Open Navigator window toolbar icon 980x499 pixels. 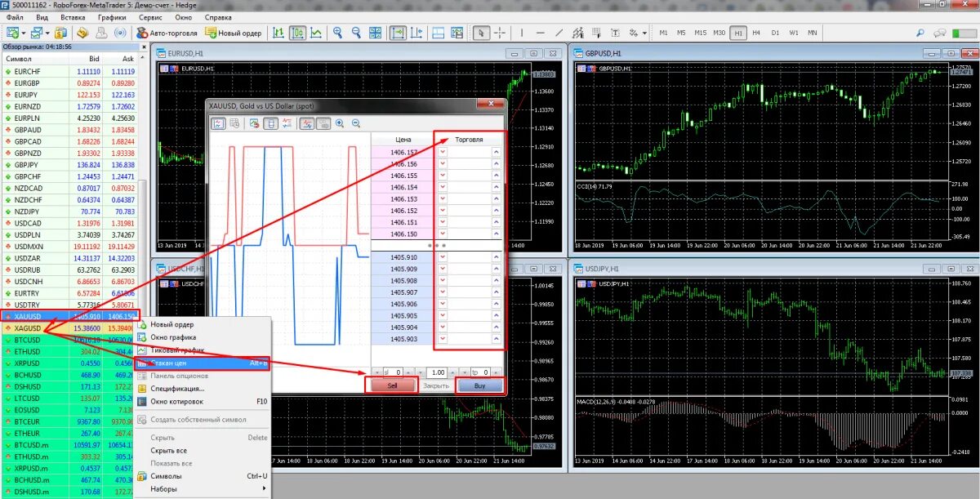coord(82,33)
